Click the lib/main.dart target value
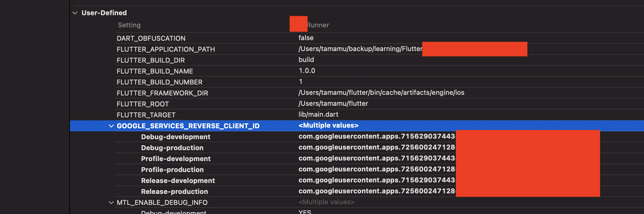Viewport: 644px width, 214px height. click(318, 115)
